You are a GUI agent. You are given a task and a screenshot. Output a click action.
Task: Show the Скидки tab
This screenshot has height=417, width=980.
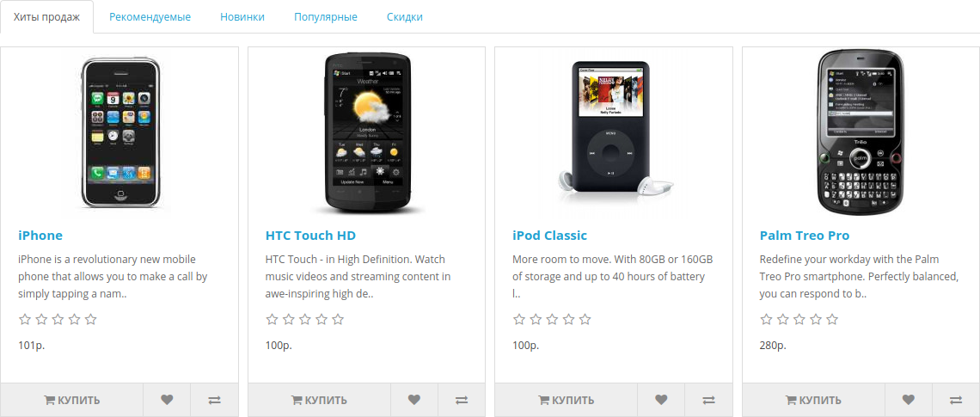coord(405,17)
